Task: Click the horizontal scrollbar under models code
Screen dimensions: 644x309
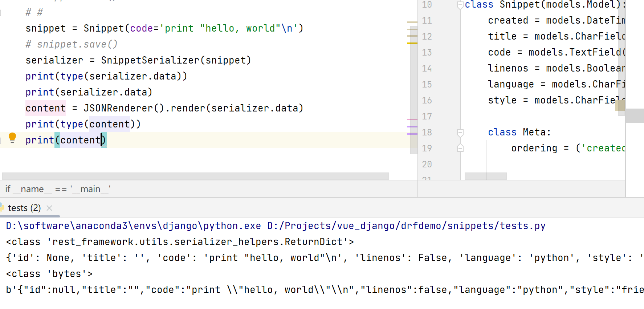Action: coord(485,176)
